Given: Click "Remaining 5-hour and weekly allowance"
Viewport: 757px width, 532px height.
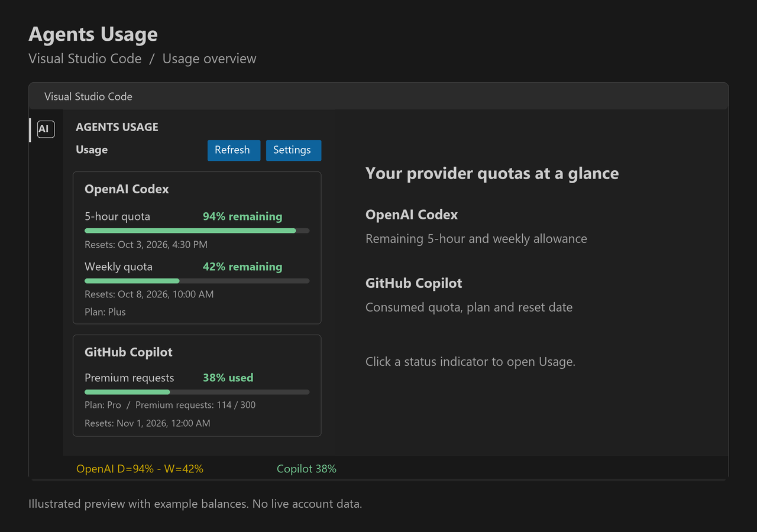Looking at the screenshot, I should pyautogui.click(x=476, y=239).
